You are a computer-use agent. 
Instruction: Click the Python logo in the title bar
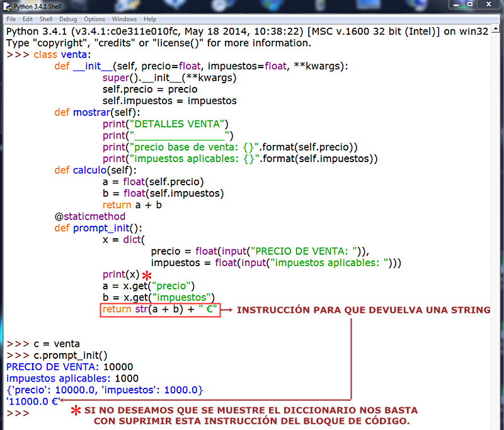click(x=6, y=7)
